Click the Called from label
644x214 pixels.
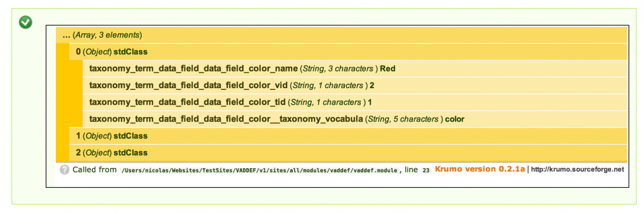[94, 169]
